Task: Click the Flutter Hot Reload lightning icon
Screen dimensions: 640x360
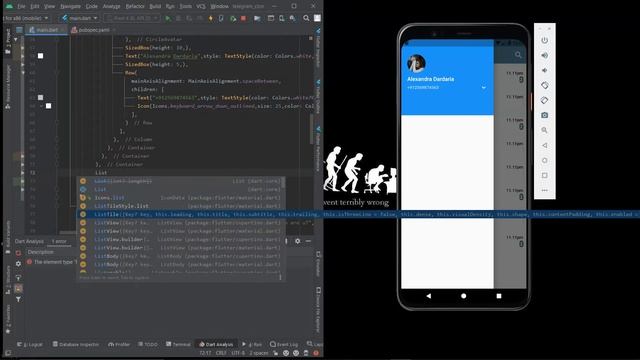Action: click(x=211, y=18)
